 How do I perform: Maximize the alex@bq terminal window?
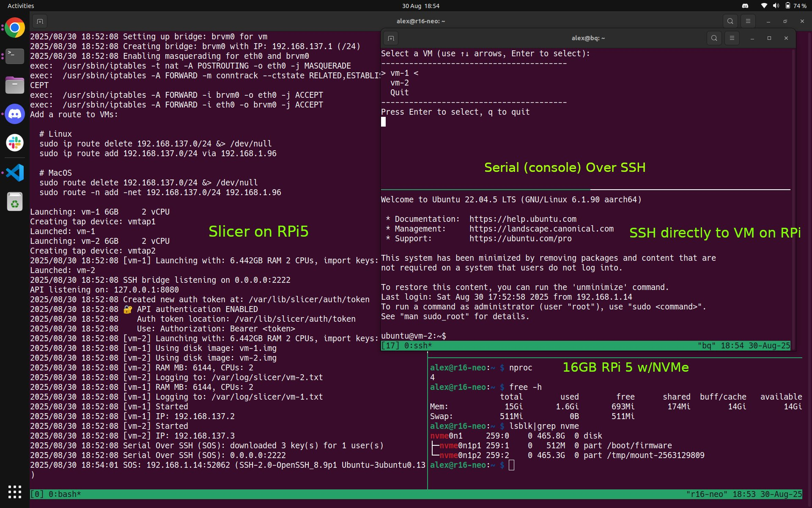769,38
